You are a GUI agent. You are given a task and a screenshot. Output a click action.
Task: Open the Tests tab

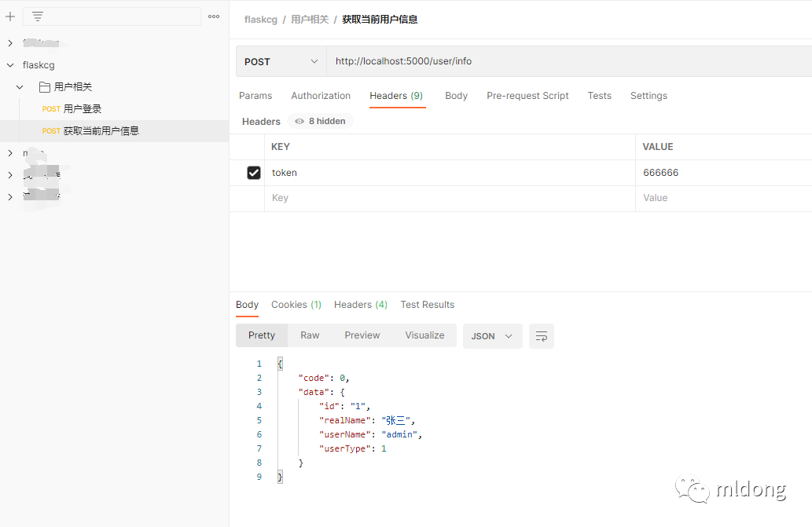(599, 95)
